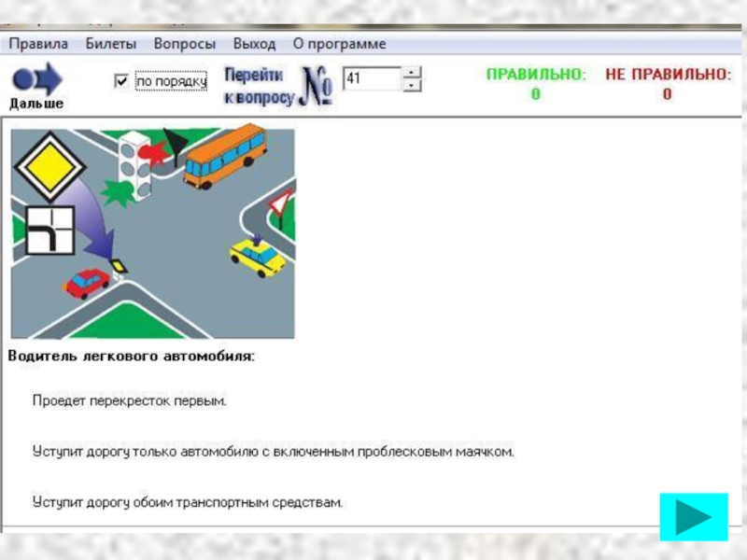
Task: Click the main road direction plate sign
Action: tap(49, 231)
